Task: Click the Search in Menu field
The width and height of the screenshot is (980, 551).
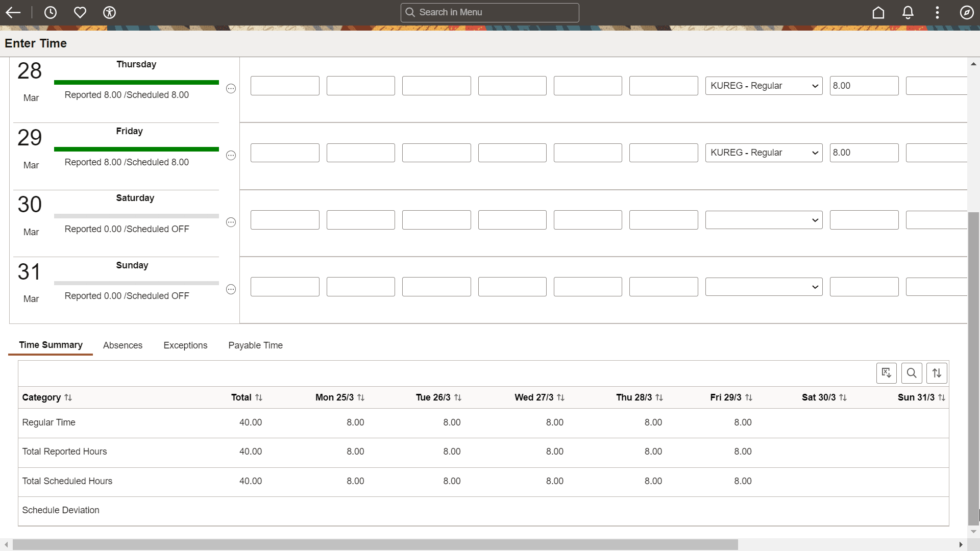Action: pyautogui.click(x=490, y=12)
